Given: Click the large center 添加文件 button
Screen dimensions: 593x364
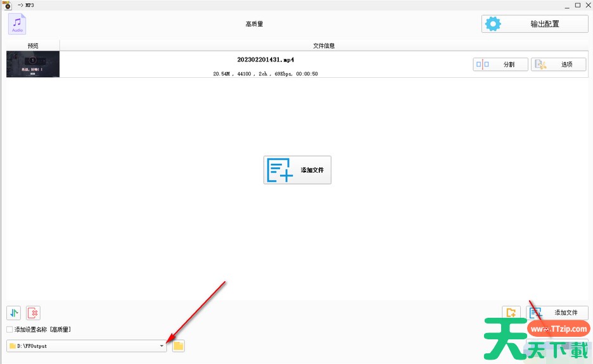Looking at the screenshot, I should coord(297,170).
